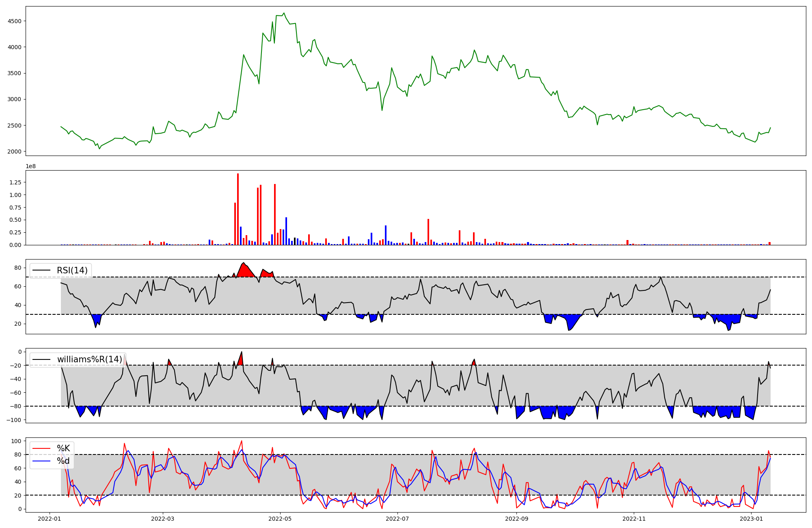Click the 2000 price axis tick label
812x528 pixels.
coord(15,151)
